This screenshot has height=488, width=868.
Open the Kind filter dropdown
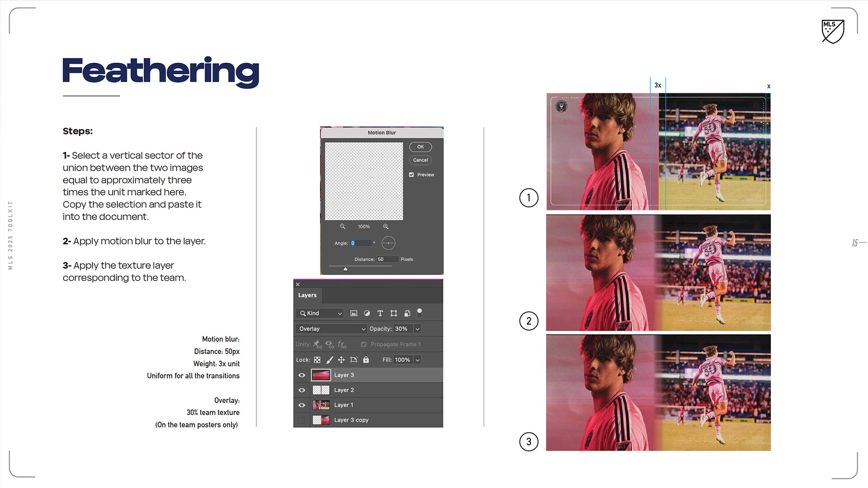click(x=320, y=313)
